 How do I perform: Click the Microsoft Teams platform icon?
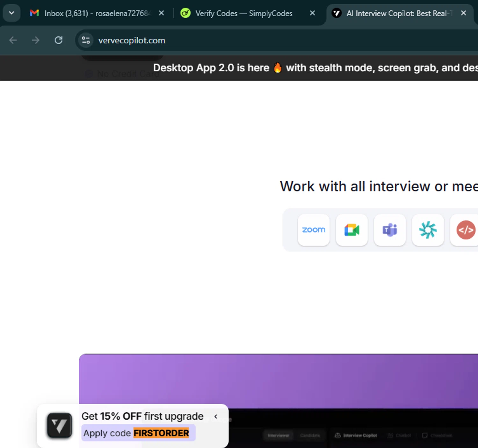click(x=390, y=230)
